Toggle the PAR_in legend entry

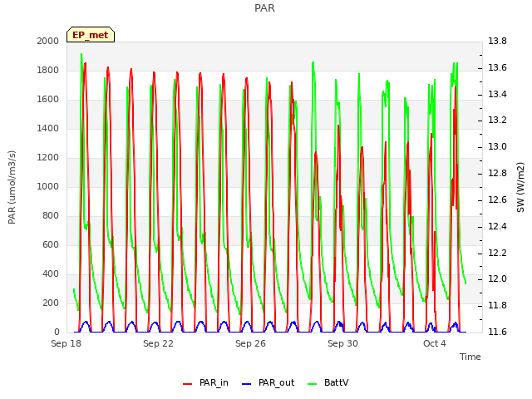click(205, 382)
